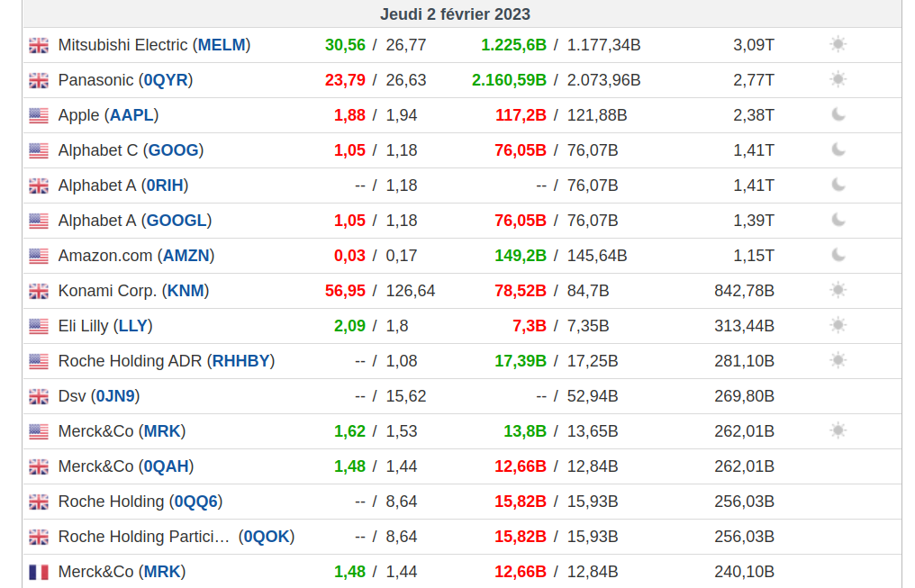Click the sun icon in Mitsubishi Electric row
This screenshot has height=588, width=915.
(x=838, y=44)
